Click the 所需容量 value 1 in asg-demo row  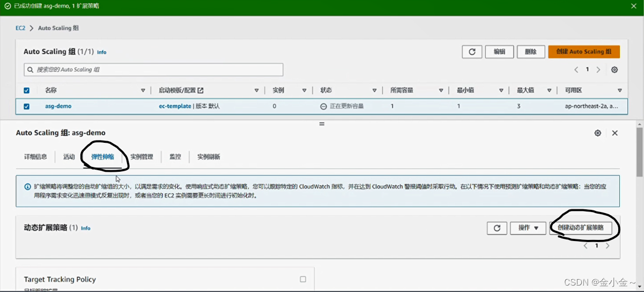(392, 106)
